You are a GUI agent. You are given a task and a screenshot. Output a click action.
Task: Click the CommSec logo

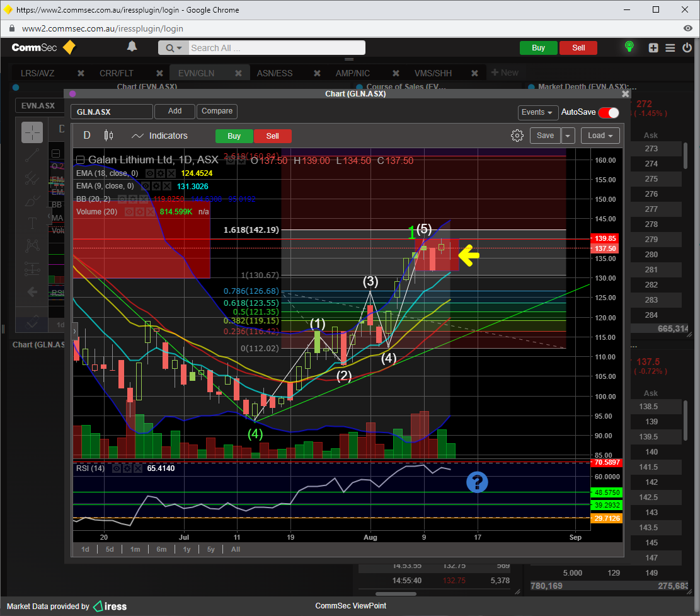coord(43,47)
